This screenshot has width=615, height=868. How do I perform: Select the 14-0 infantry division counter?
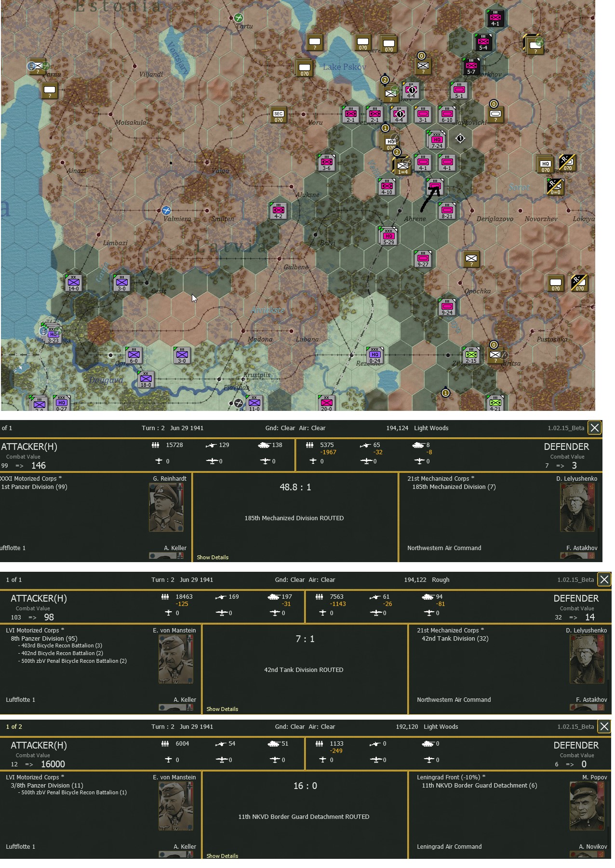[x=73, y=283]
